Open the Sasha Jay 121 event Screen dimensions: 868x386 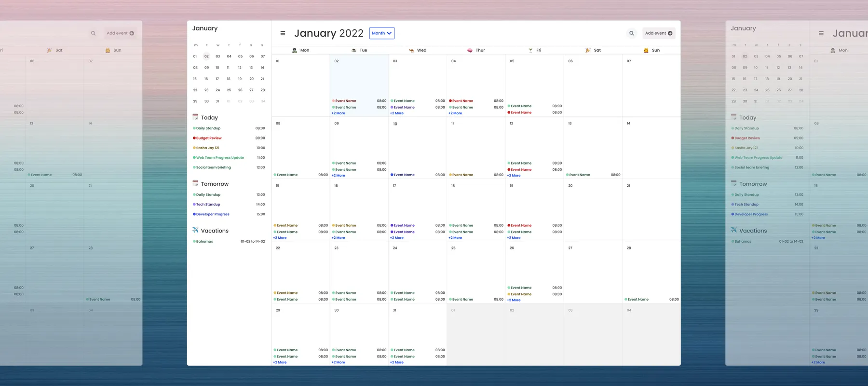tap(229, 148)
